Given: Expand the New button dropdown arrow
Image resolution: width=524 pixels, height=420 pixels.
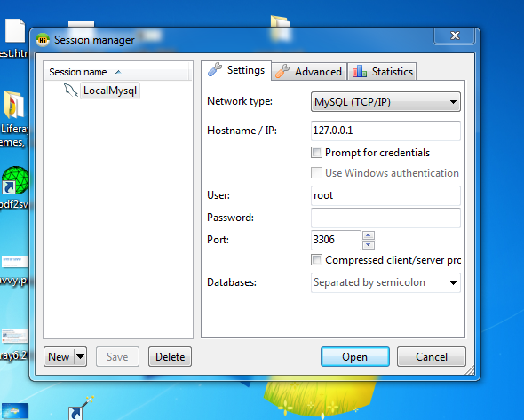Looking at the screenshot, I should tap(81, 357).
